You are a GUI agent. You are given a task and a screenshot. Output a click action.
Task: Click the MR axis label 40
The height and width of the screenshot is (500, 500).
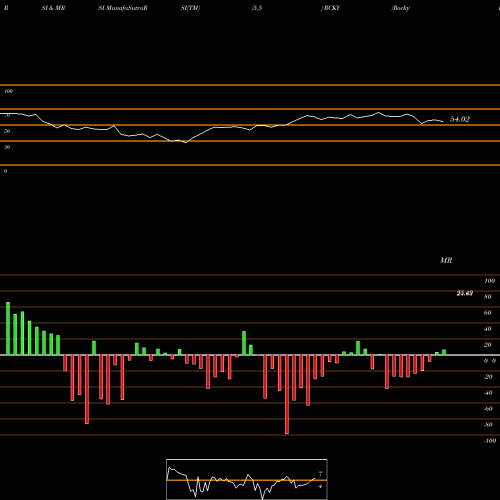tap(488, 329)
